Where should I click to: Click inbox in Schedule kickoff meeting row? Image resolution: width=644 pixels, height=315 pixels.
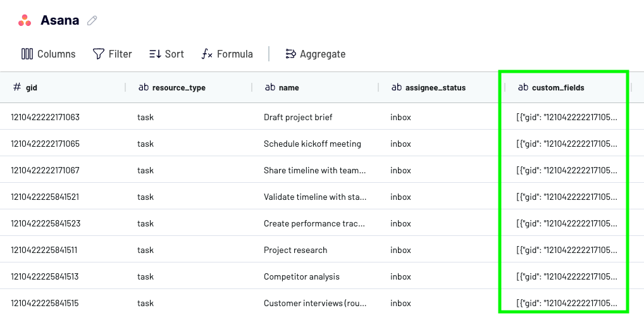coord(400,144)
